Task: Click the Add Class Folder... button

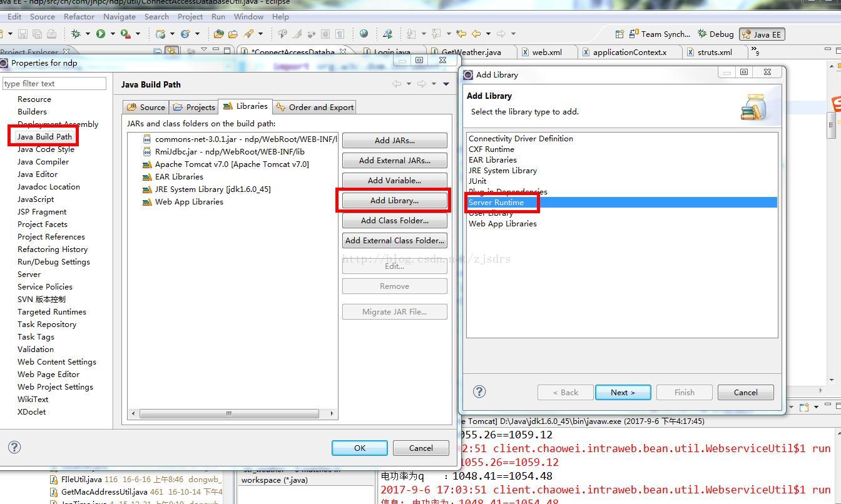Action: [394, 220]
